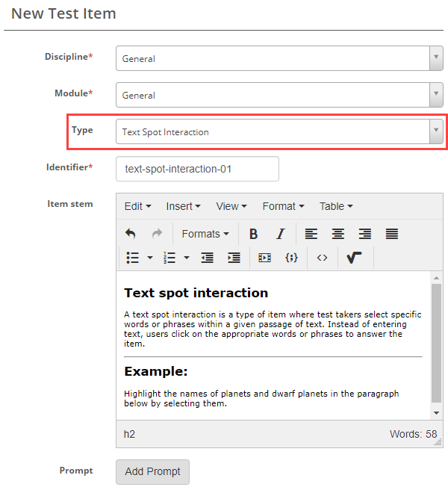This screenshot has width=448, height=490.
Task: Align text to center
Action: point(338,234)
